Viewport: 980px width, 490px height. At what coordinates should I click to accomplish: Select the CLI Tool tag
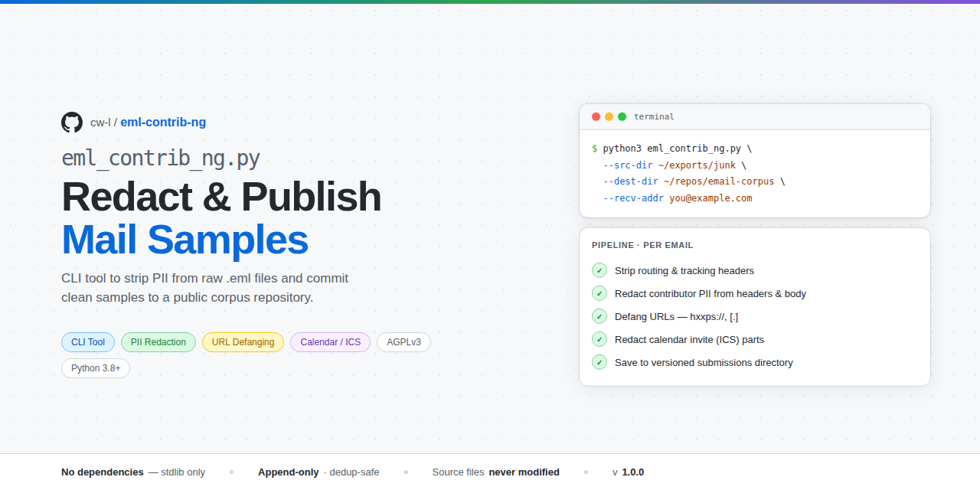coord(88,342)
